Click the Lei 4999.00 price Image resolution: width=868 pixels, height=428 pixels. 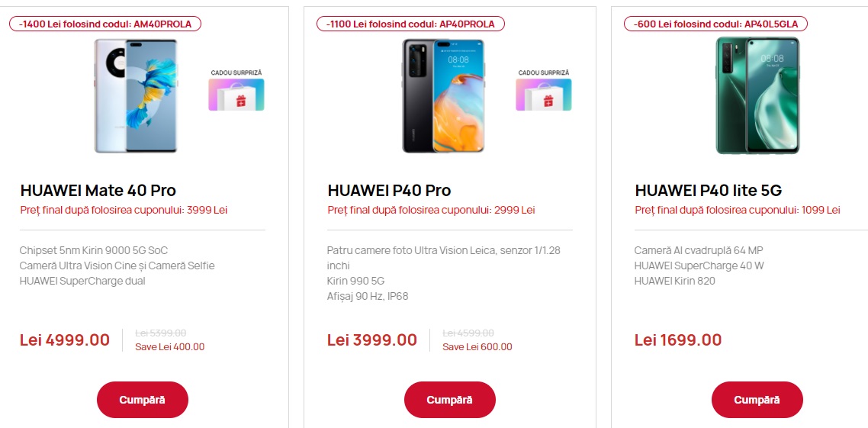(x=65, y=340)
